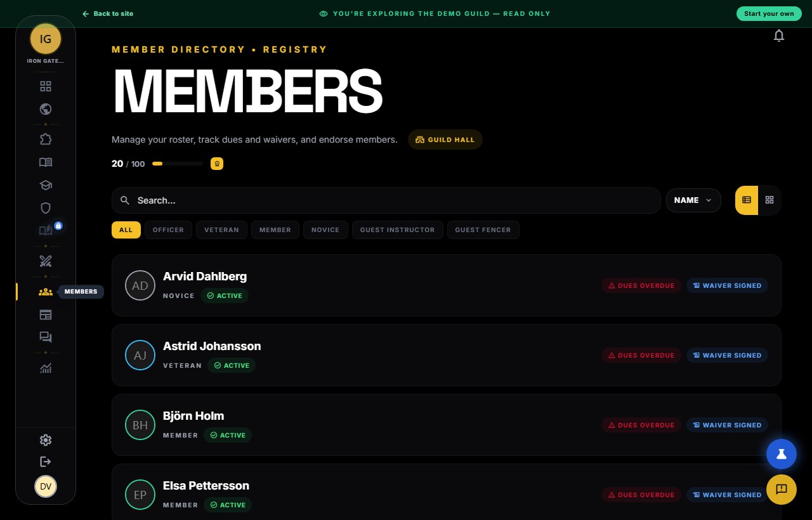Open the settings gear in sidebar
The height and width of the screenshot is (520, 812).
(46, 440)
